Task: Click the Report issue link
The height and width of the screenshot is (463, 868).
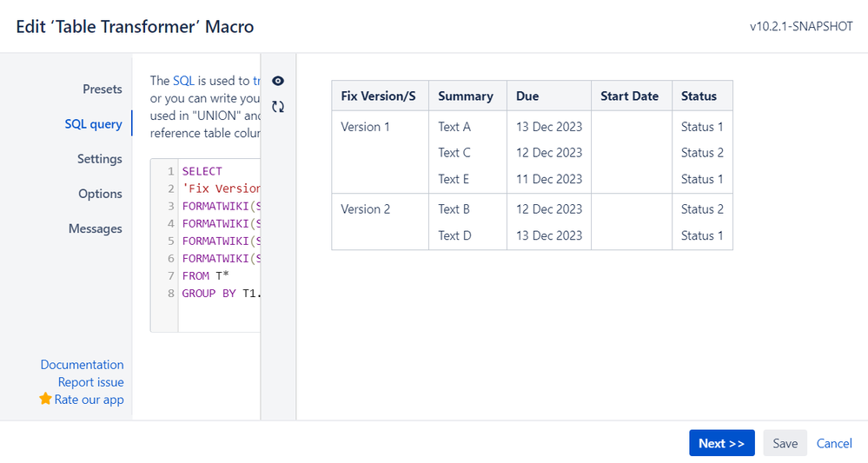Action: pyautogui.click(x=90, y=382)
